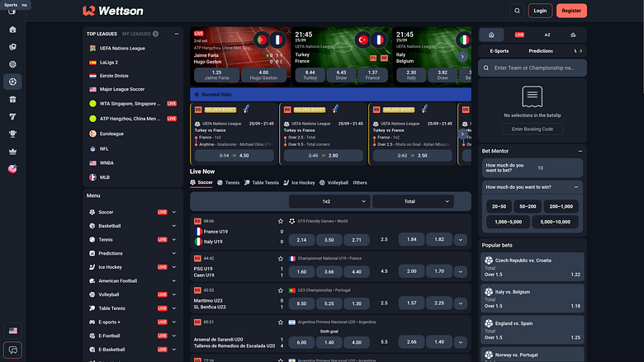Favorite the Arsenal de Sarandi match star
Screen dimensions: 644x362
pyautogui.click(x=281, y=322)
